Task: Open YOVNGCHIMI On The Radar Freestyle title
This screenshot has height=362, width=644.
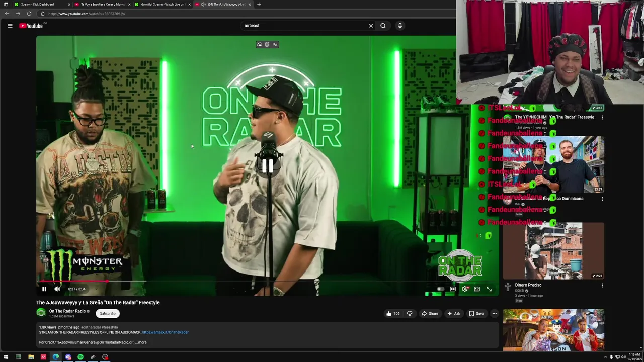Action: (554, 117)
